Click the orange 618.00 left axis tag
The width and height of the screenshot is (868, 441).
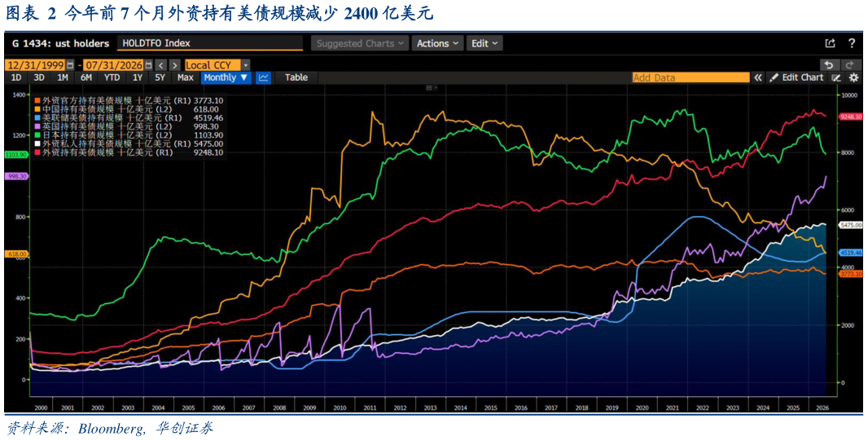[x=15, y=254]
